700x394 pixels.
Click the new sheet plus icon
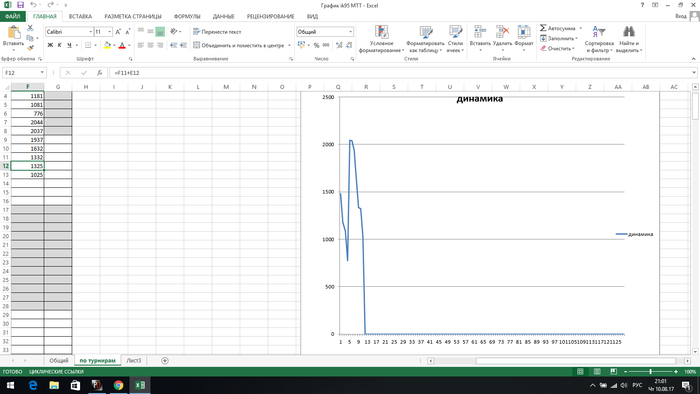point(165,361)
